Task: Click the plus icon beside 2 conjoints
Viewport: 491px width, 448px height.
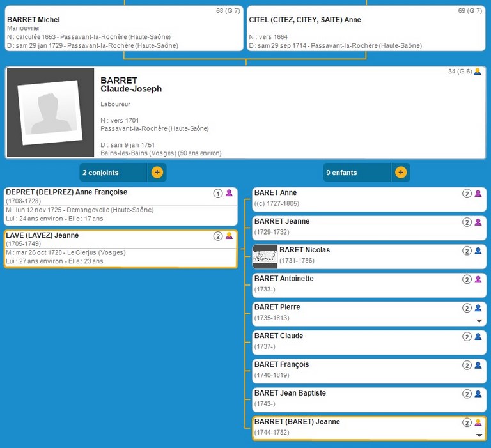Action: [157, 173]
